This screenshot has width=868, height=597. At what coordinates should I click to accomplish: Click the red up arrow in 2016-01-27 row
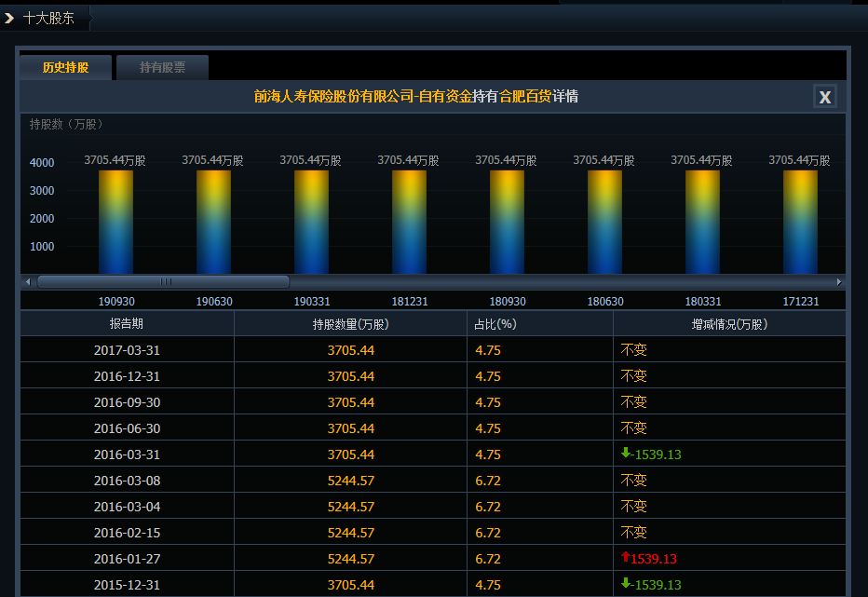click(626, 557)
